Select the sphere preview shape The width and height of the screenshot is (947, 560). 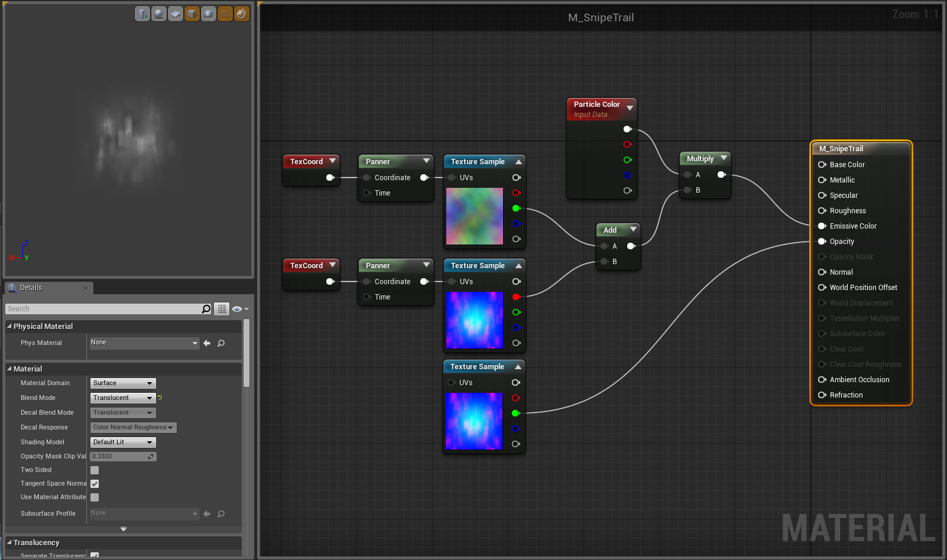[x=159, y=14]
